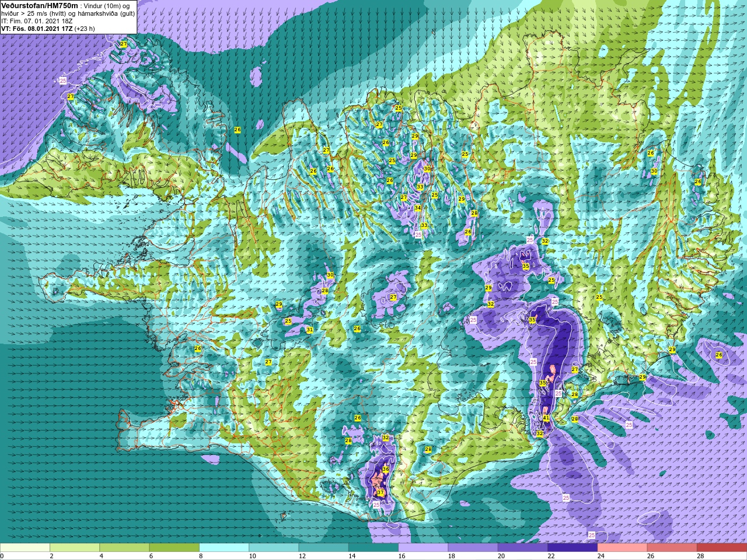Viewport: 747px width, 560px height.
Task: Click the legend scale number 12
Action: (x=302, y=556)
